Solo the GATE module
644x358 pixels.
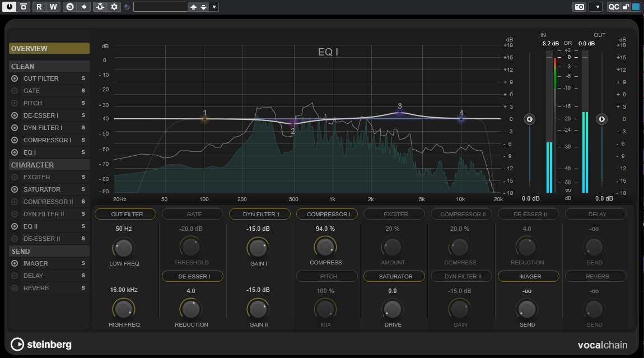pyautogui.click(x=83, y=91)
